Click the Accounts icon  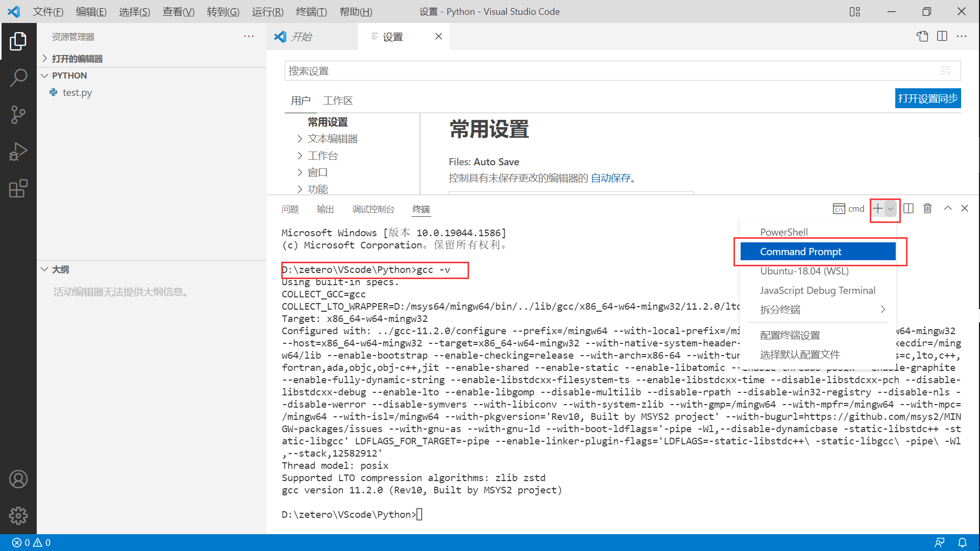(x=18, y=479)
